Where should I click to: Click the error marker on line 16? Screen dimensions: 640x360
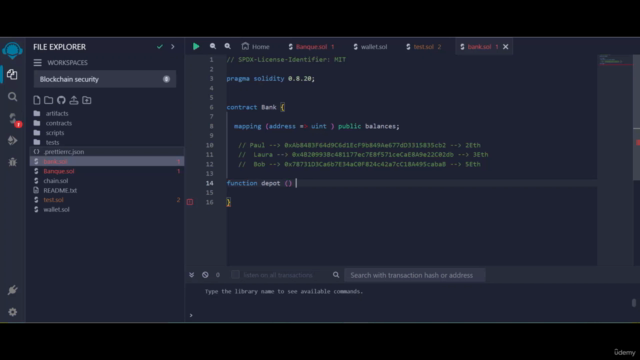190,202
